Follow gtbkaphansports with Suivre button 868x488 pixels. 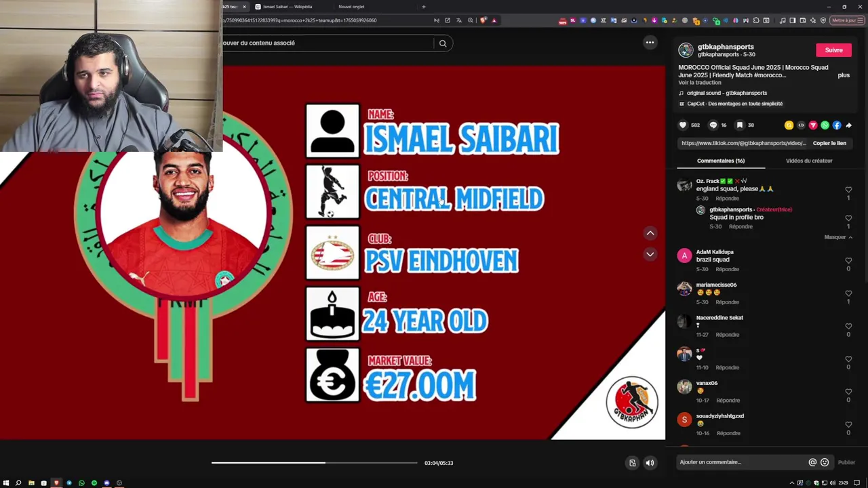pos(833,50)
